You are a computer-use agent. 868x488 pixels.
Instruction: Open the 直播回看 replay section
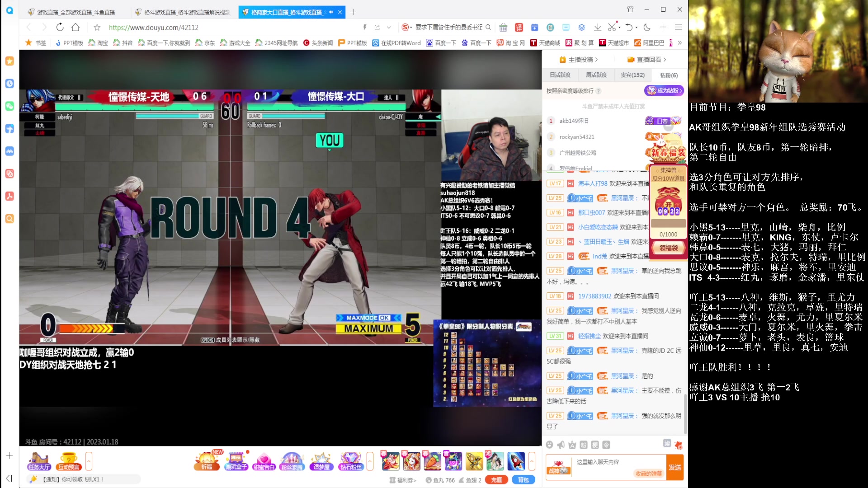click(x=647, y=60)
